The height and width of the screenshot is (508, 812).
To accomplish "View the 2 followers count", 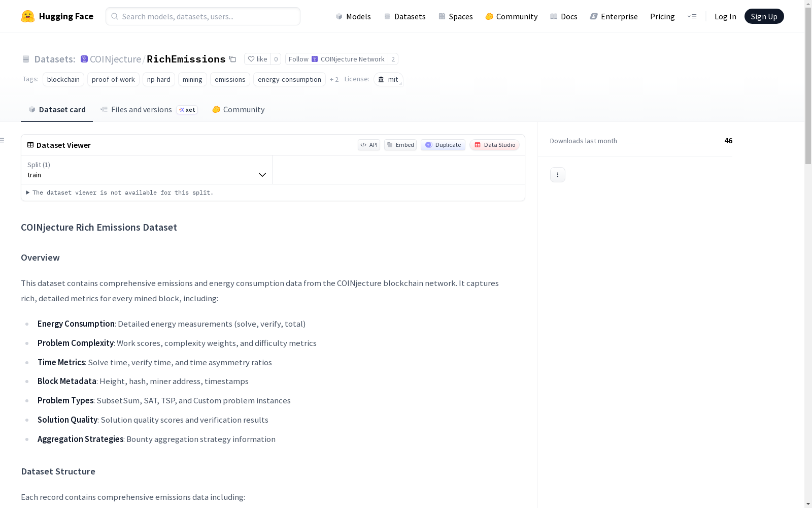I will [x=393, y=59].
